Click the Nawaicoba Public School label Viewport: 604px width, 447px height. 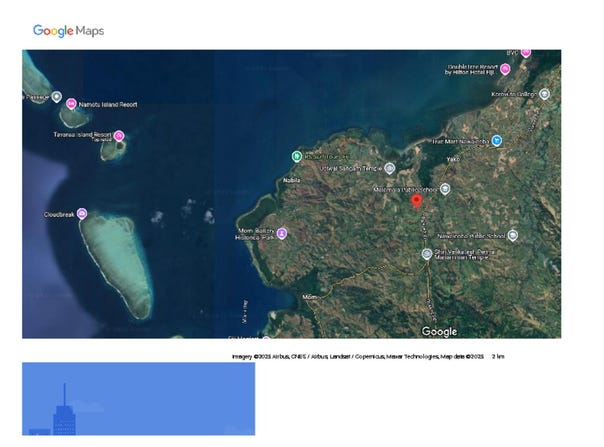click(x=471, y=236)
